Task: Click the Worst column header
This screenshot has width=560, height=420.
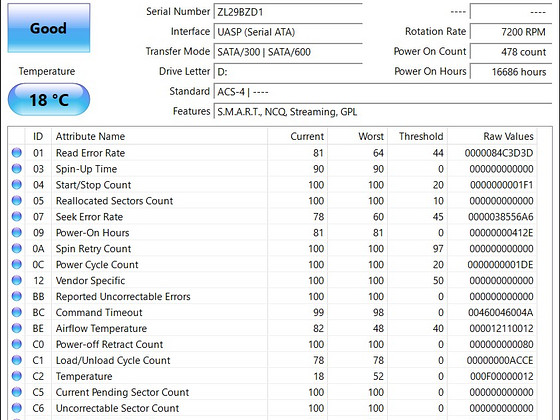Action: point(358,136)
